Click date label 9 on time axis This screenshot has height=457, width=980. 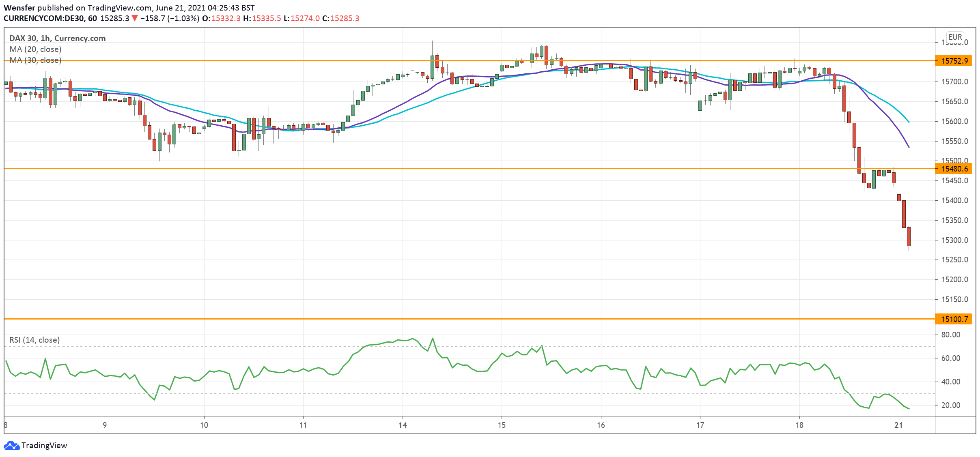pos(105,425)
